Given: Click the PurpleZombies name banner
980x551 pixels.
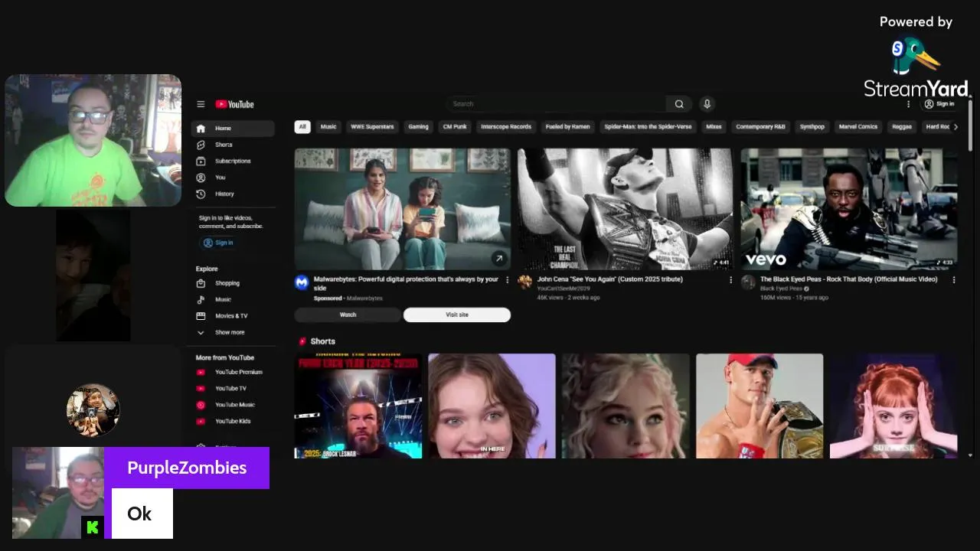Looking at the screenshot, I should point(187,468).
